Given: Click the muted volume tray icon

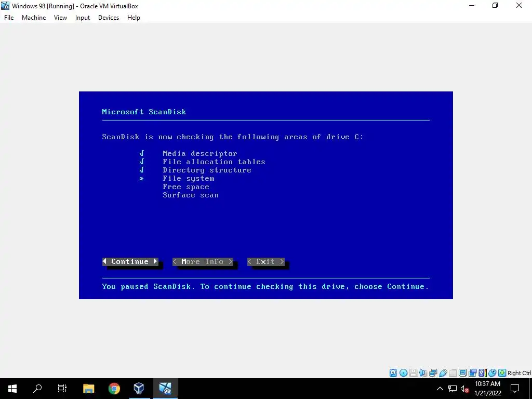Looking at the screenshot, I should [x=465, y=389].
